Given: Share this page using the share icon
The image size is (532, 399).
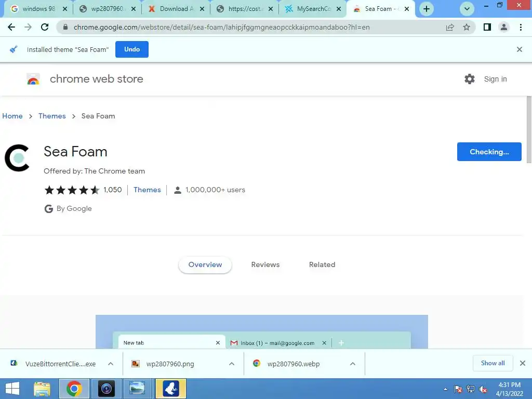Looking at the screenshot, I should point(450,27).
